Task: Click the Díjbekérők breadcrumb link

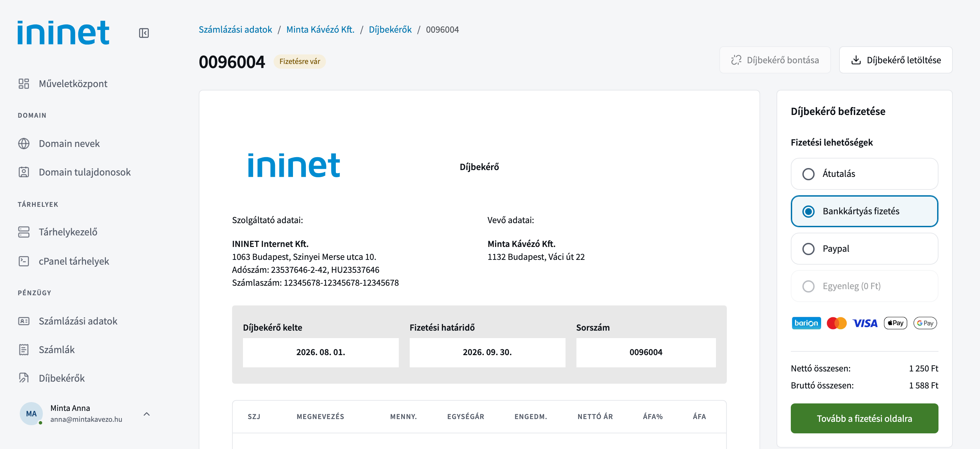Action: [x=390, y=30]
